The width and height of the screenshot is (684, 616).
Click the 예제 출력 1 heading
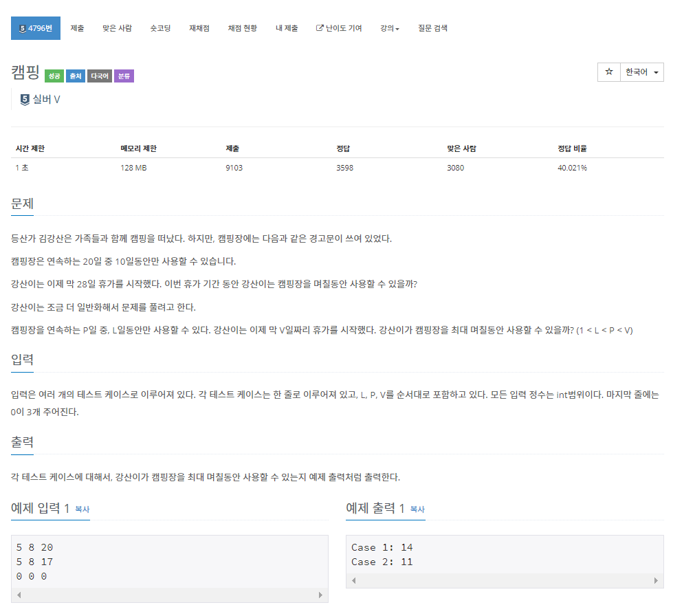(375, 508)
